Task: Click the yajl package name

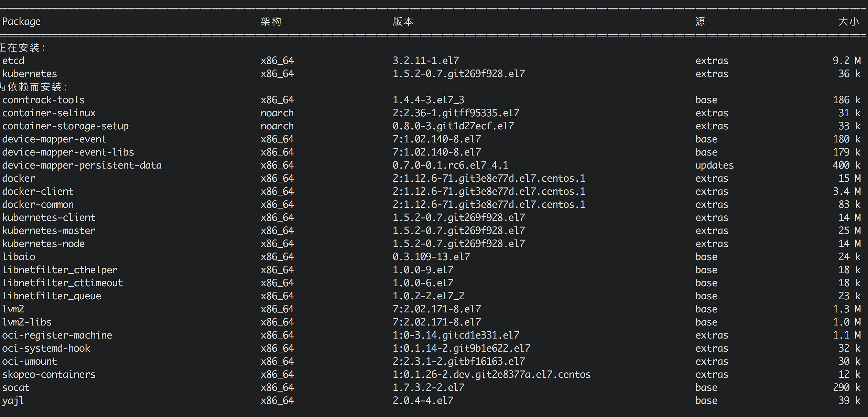Action: [13, 400]
